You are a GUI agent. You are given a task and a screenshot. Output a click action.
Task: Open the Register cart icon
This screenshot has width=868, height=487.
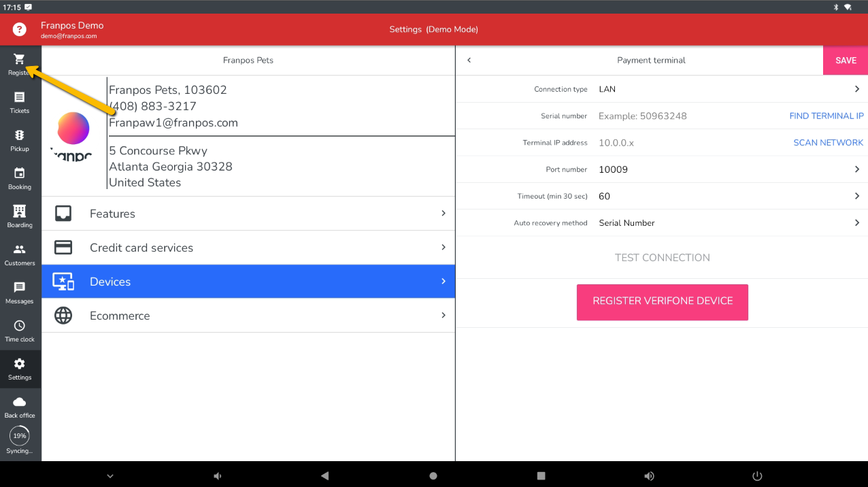19,60
